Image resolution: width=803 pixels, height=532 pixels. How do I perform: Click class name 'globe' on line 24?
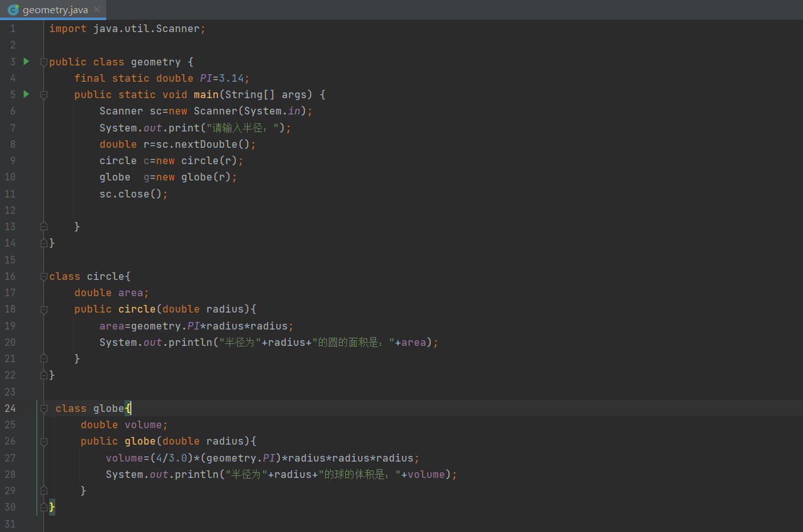109,408
